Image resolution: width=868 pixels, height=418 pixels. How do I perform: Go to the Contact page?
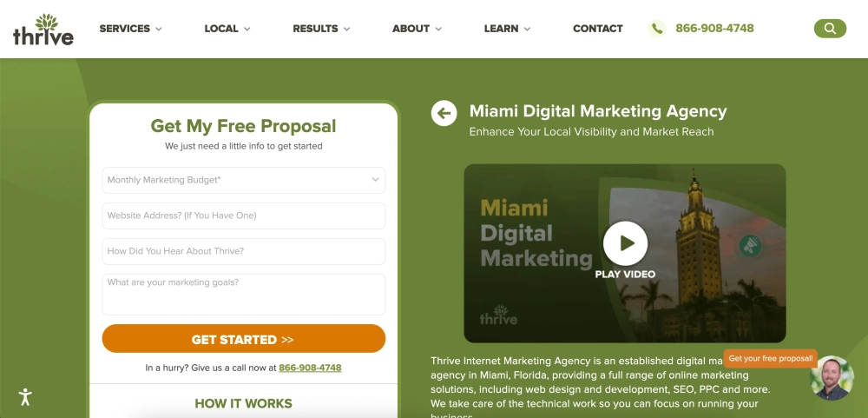[x=598, y=29]
